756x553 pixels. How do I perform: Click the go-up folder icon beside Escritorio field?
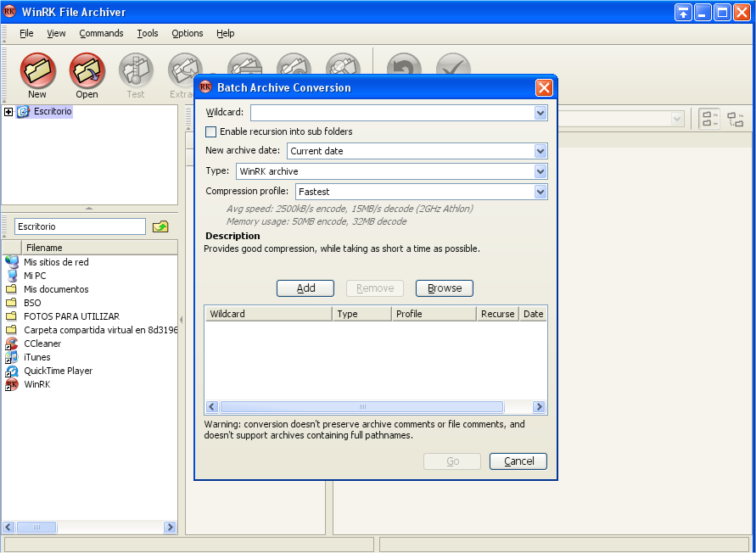pyautogui.click(x=160, y=226)
